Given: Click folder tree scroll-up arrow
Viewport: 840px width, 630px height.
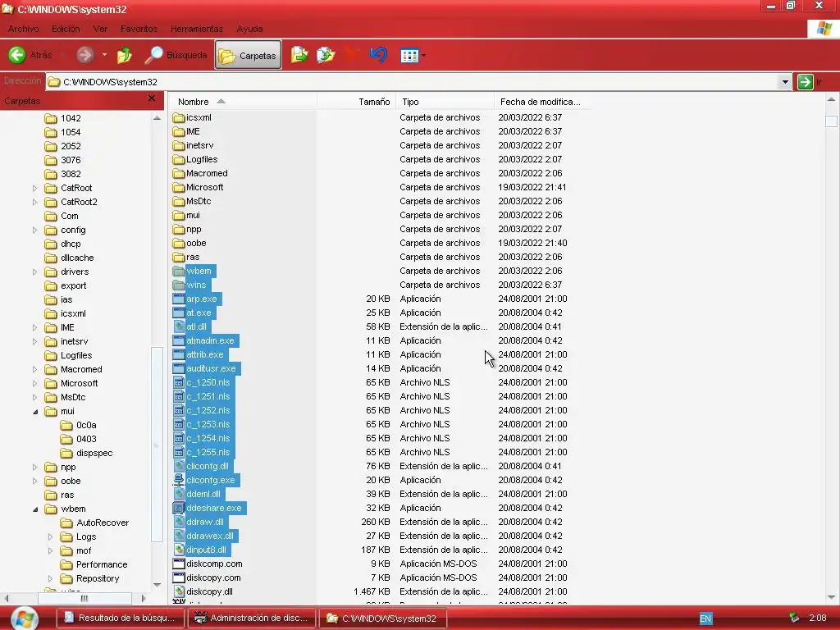Looking at the screenshot, I should pyautogui.click(x=157, y=118).
